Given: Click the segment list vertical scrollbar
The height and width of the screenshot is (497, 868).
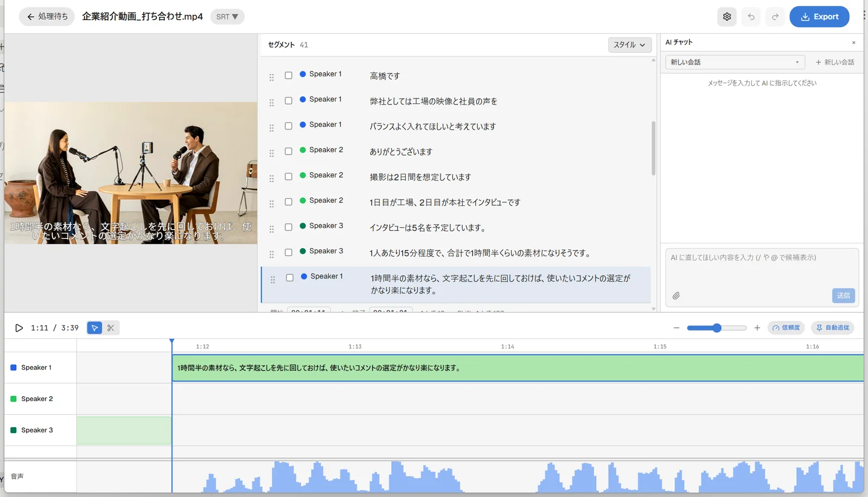Looking at the screenshot, I should click(653, 149).
